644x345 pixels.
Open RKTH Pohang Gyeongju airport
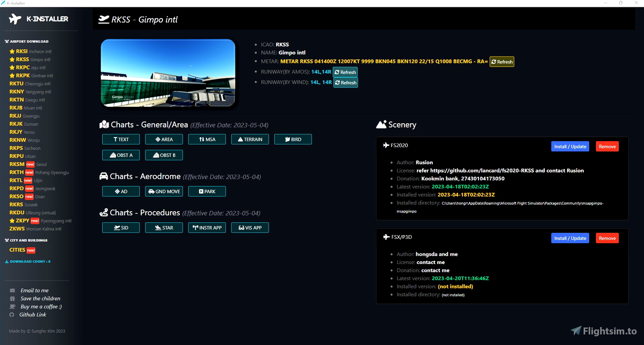(39, 172)
